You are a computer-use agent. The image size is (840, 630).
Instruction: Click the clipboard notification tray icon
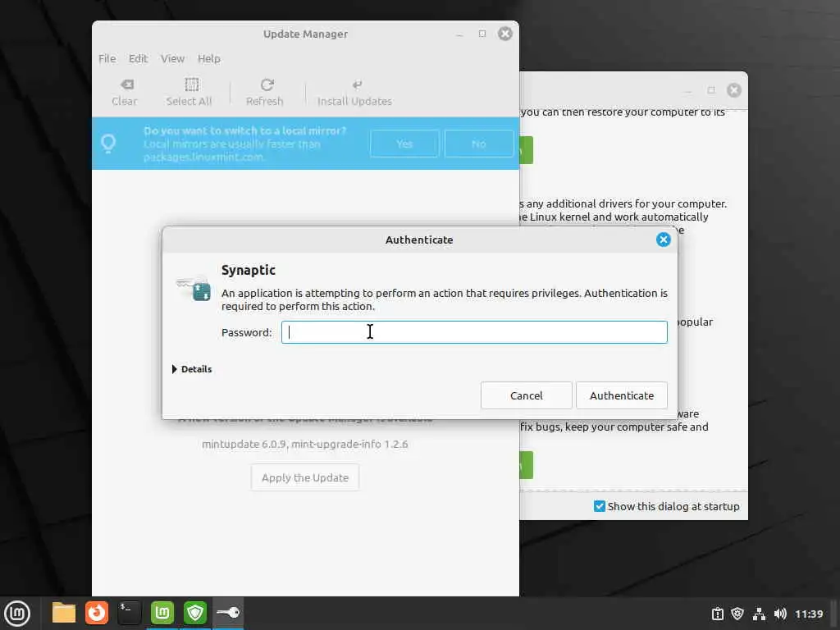click(717, 614)
